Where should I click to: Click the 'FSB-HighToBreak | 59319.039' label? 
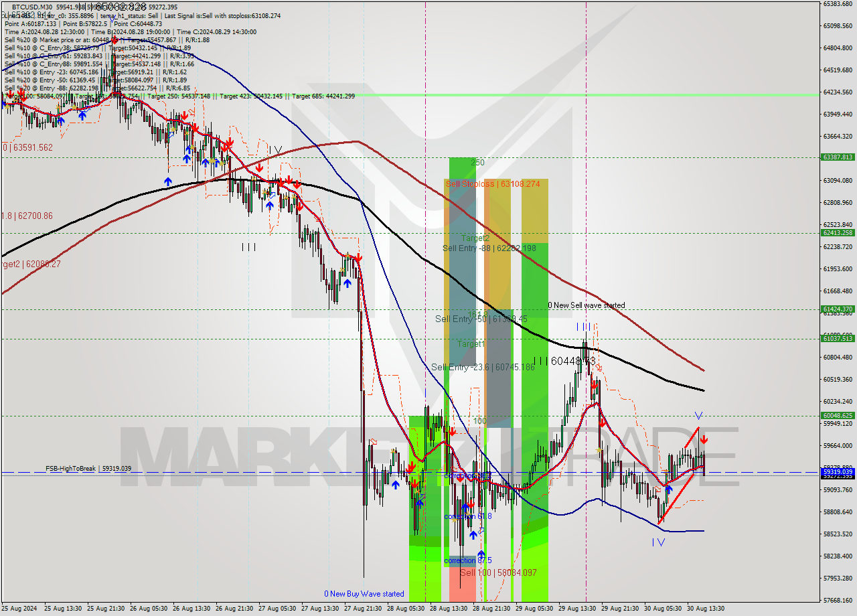coord(88,469)
